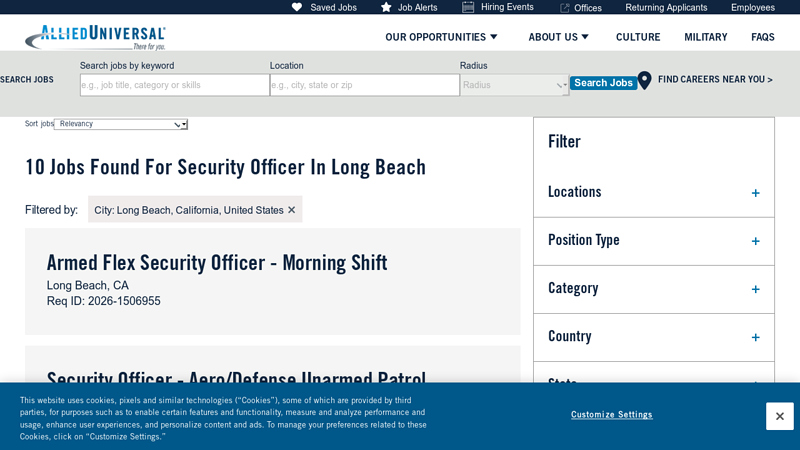
Task: Click the Allied Universal logo
Action: (x=95, y=37)
